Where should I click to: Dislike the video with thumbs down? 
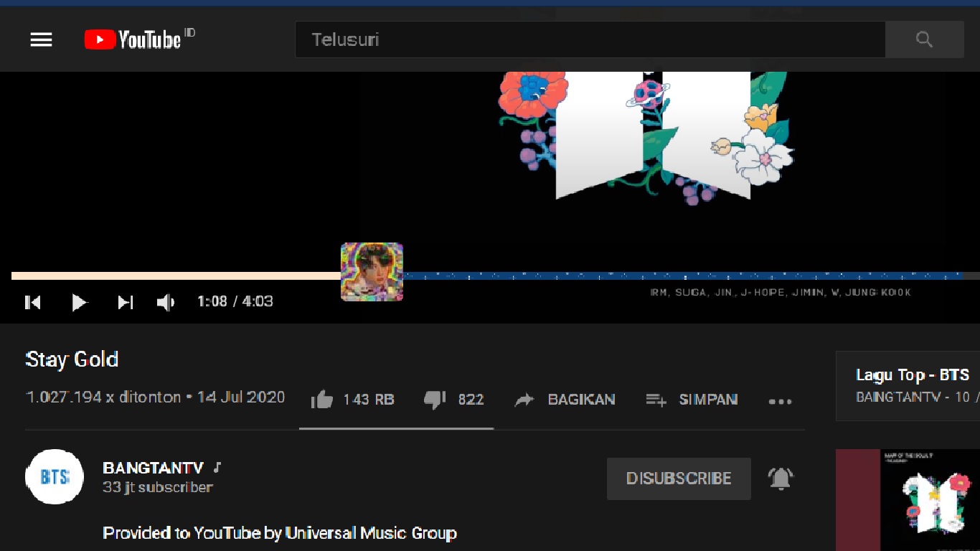435,400
